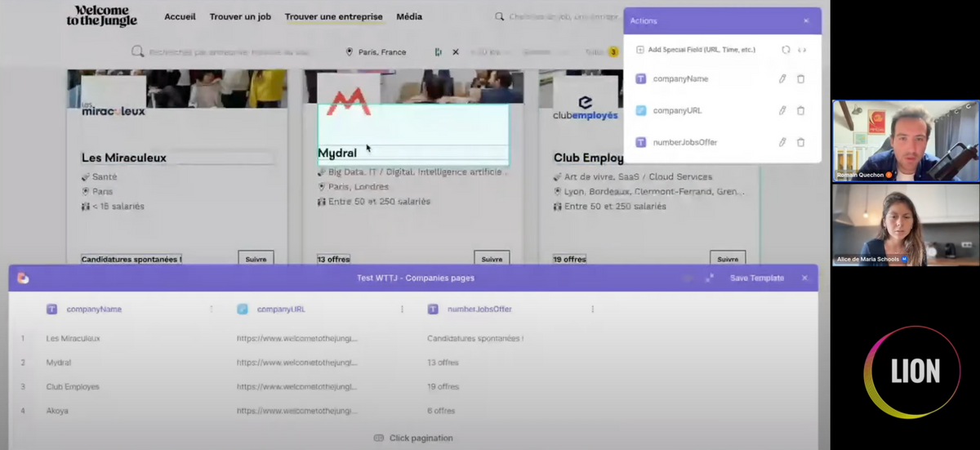Click the text type icon of numberJobsOffer action
This screenshot has height=450, width=980.
coord(641,142)
